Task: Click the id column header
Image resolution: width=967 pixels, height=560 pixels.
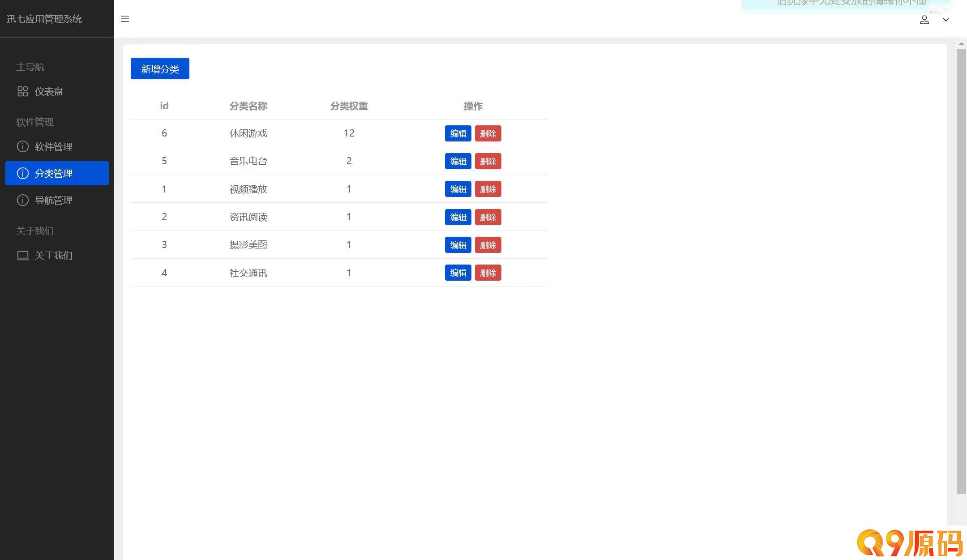Action: click(164, 106)
